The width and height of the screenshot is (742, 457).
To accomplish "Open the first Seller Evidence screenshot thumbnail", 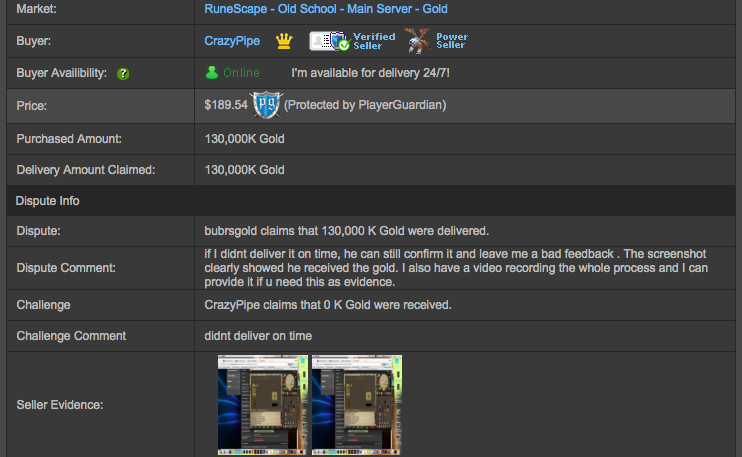I will [263, 405].
